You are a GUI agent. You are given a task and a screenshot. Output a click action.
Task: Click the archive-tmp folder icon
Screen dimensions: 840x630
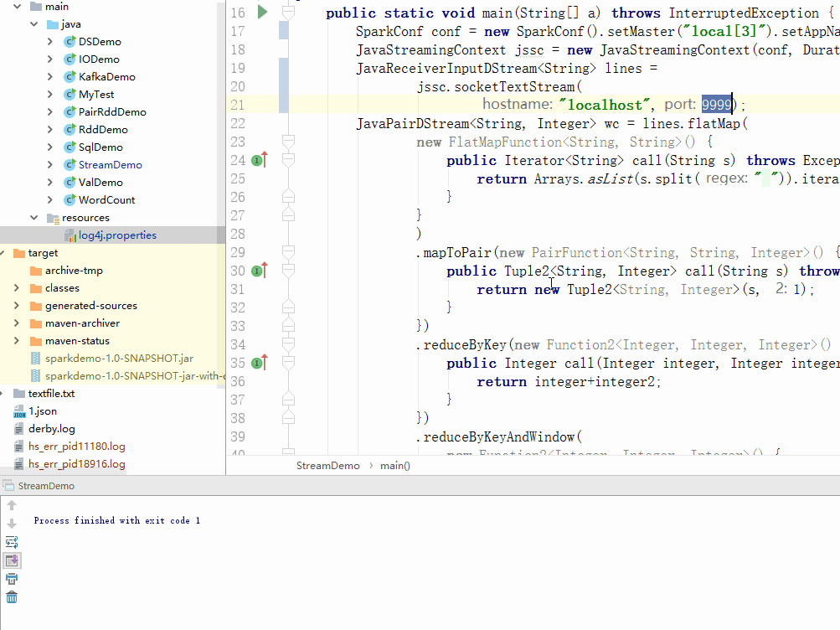(36, 271)
